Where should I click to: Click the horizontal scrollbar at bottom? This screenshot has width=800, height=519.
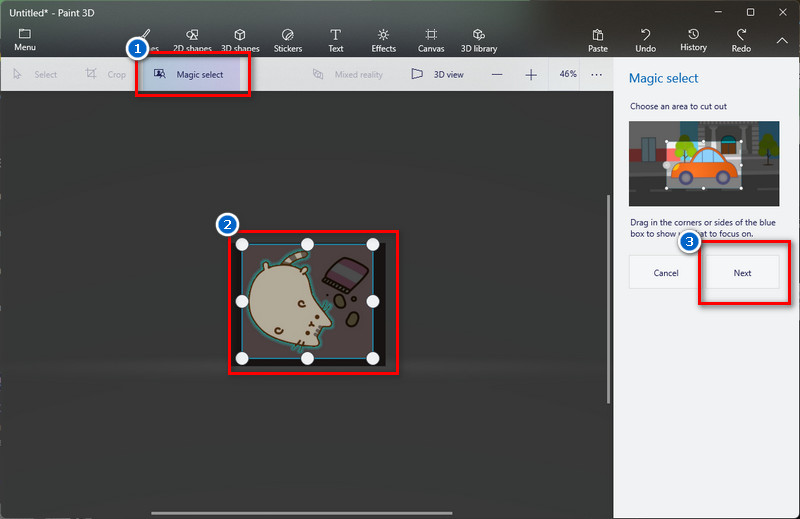tap(302, 513)
